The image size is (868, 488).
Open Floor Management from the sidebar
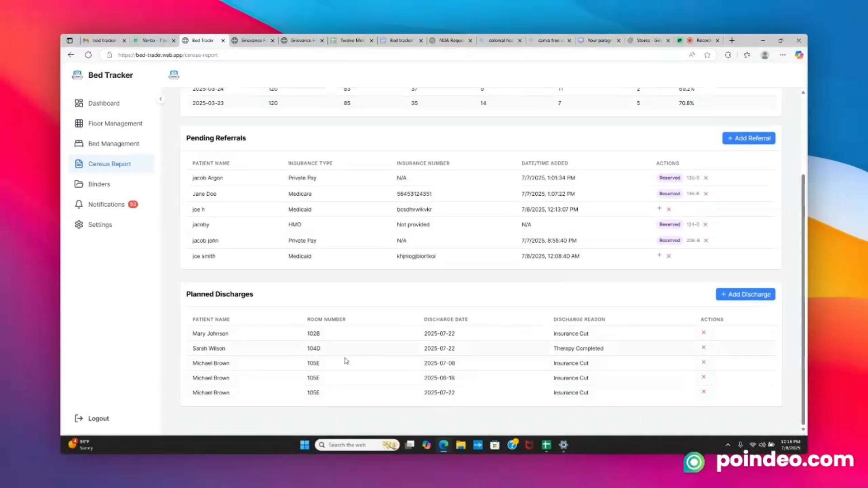[x=115, y=123]
